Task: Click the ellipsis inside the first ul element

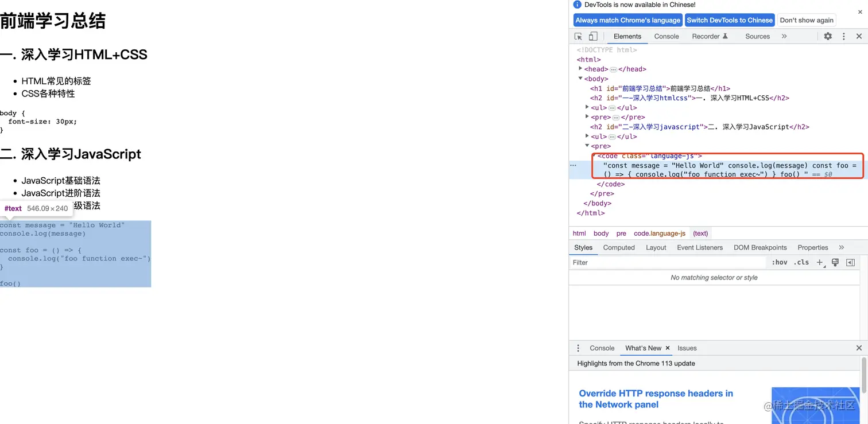Action: (x=612, y=108)
